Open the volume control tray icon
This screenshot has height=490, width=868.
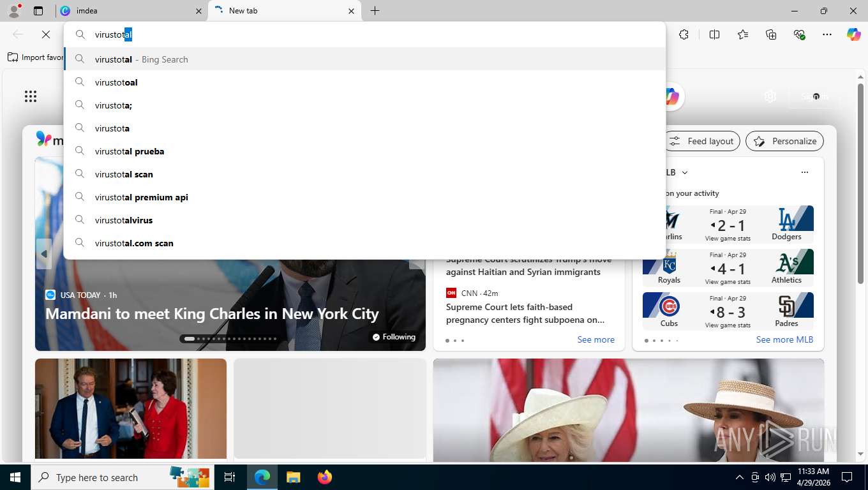[770, 477]
